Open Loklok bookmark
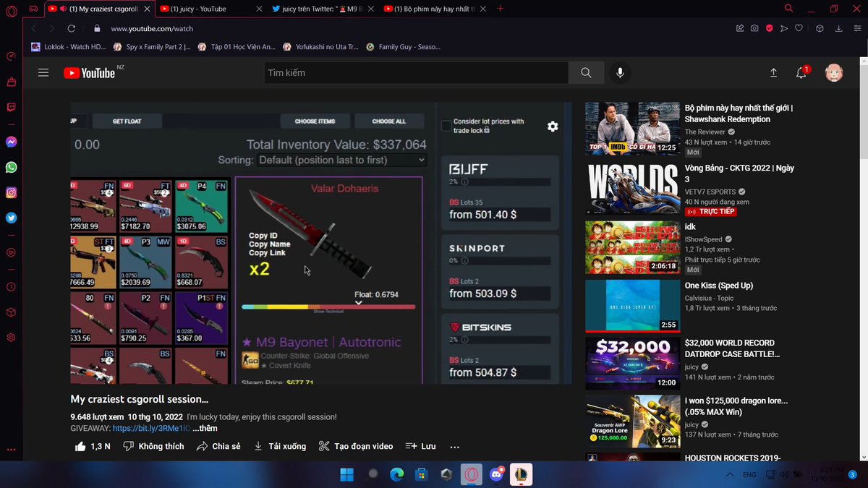 pyautogui.click(x=69, y=47)
